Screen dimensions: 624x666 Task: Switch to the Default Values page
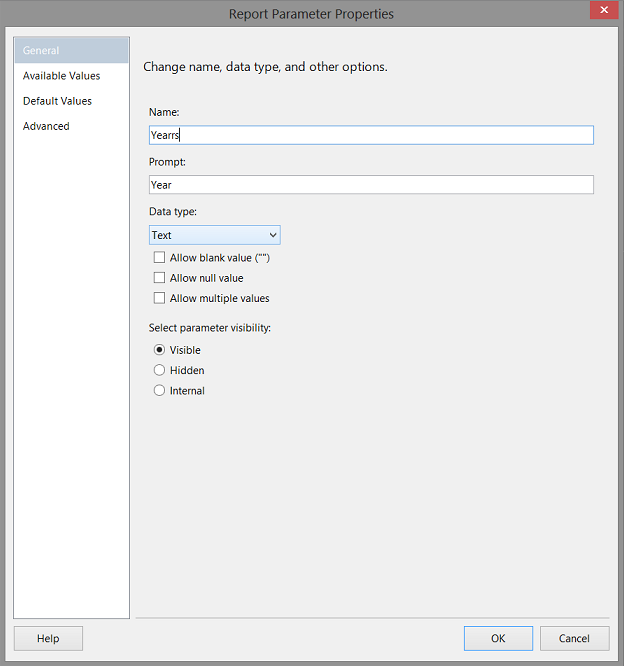58,101
